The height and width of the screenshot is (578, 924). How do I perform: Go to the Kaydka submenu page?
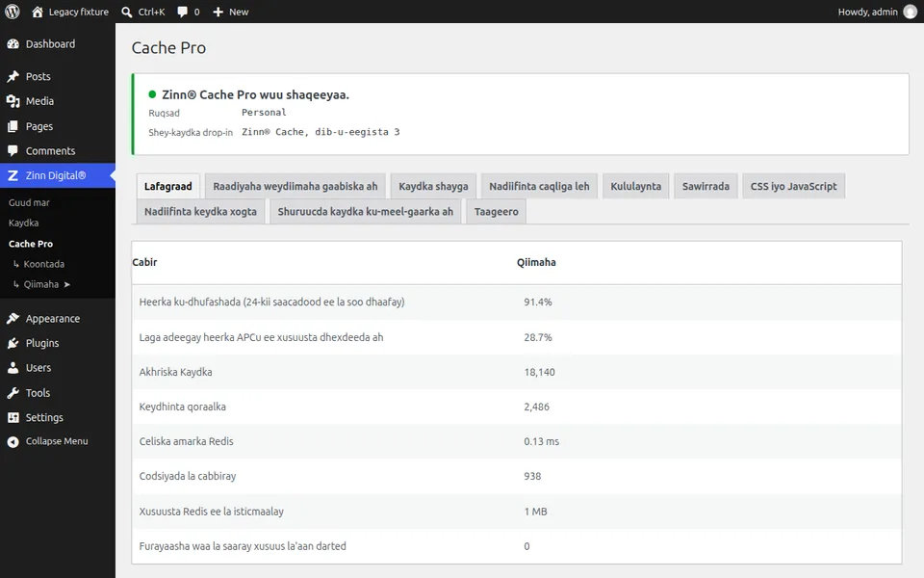(x=23, y=223)
